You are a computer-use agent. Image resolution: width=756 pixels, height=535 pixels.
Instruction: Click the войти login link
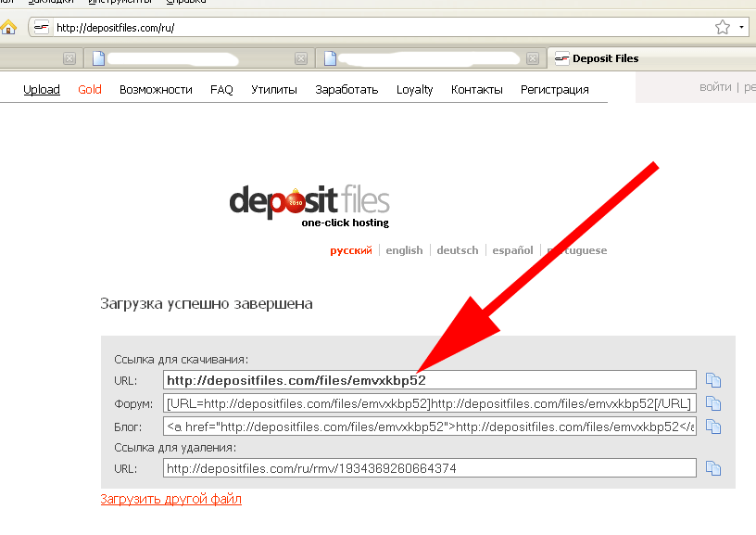click(715, 87)
